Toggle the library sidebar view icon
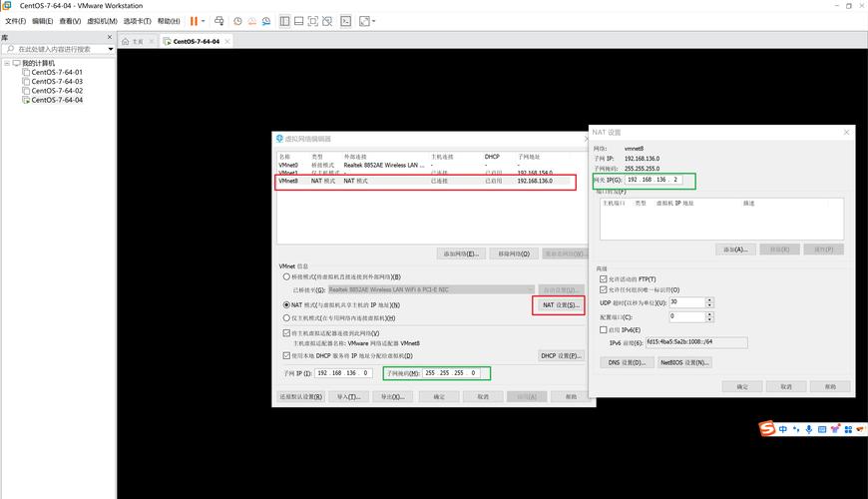 point(284,21)
